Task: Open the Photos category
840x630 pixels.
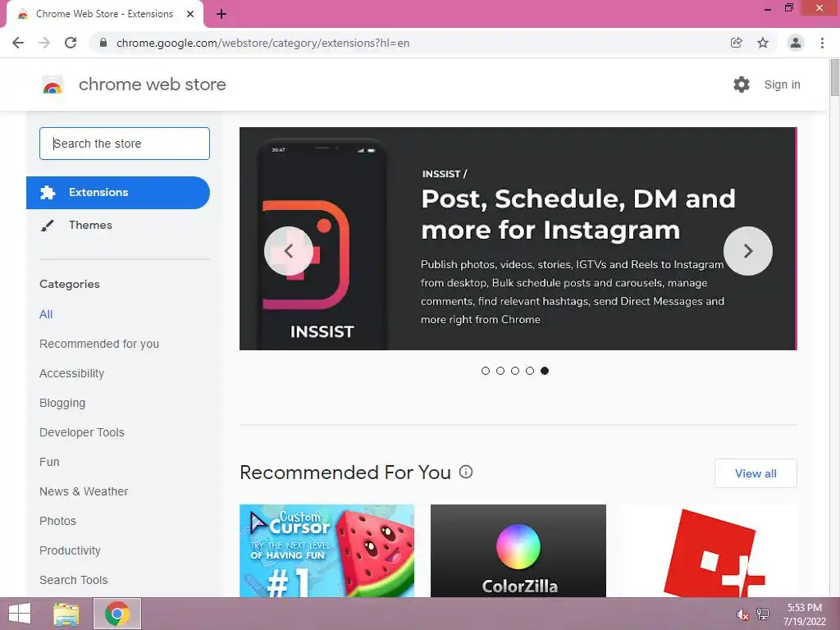Action: point(58,521)
